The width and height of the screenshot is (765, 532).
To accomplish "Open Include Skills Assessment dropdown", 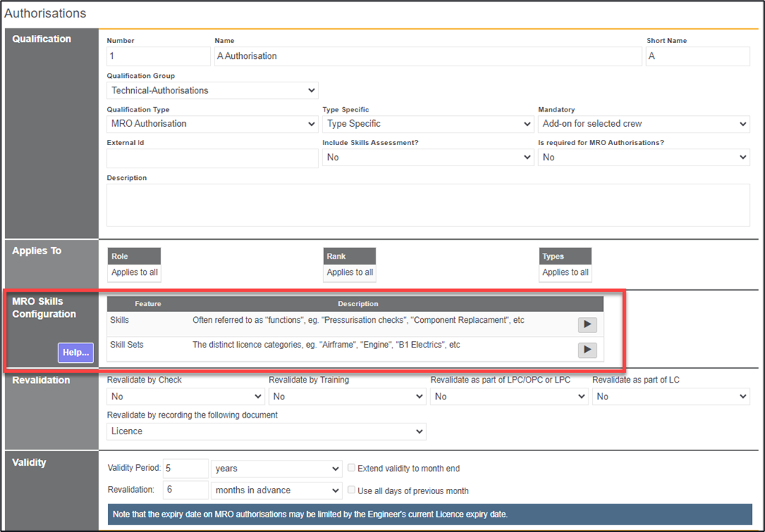I will click(x=428, y=157).
